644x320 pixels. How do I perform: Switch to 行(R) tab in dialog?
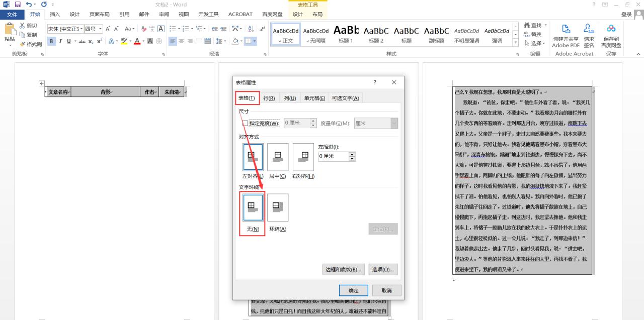(x=269, y=98)
